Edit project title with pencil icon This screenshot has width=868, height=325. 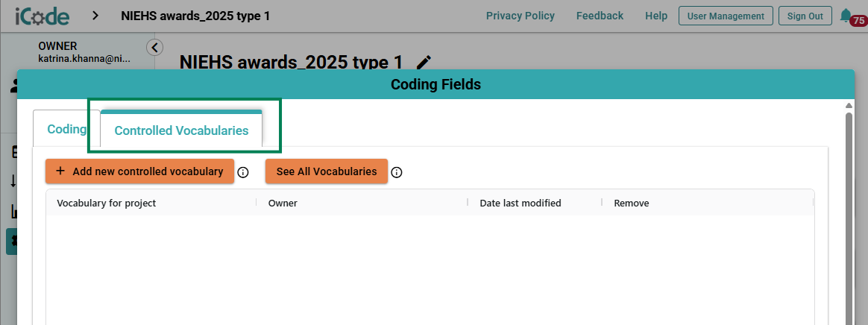[424, 62]
